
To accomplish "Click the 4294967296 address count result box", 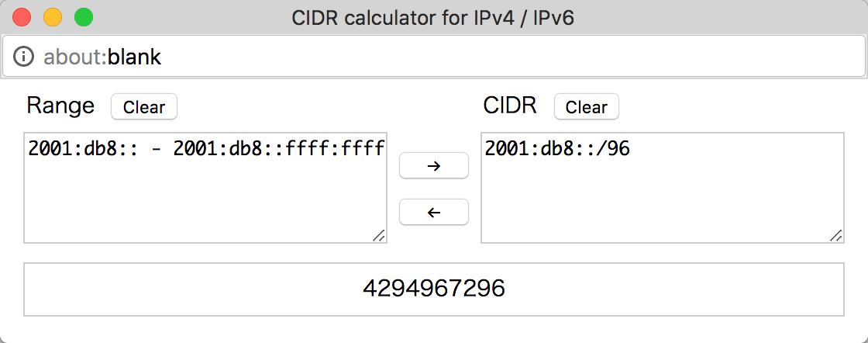I will coord(433,289).
